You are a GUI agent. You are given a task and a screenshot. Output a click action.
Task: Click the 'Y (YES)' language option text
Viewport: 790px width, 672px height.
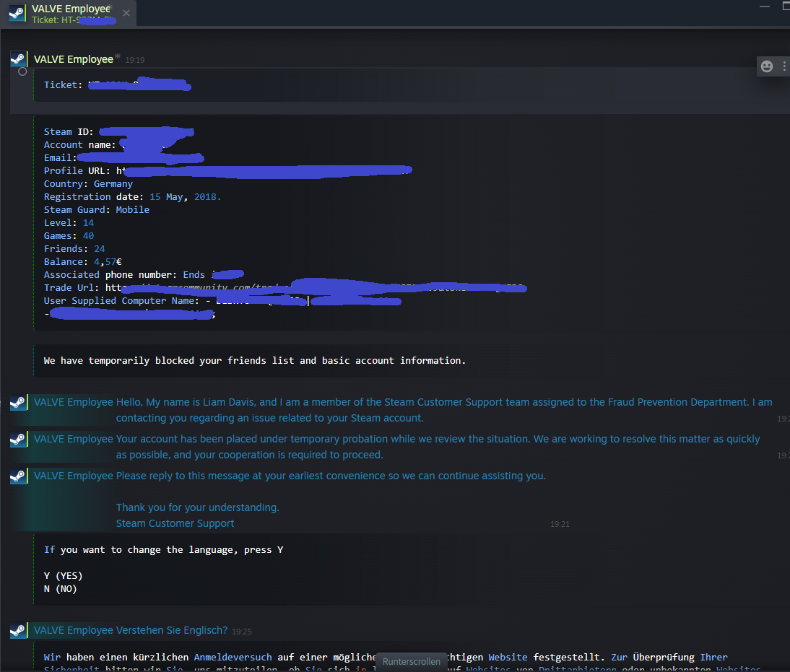63,576
